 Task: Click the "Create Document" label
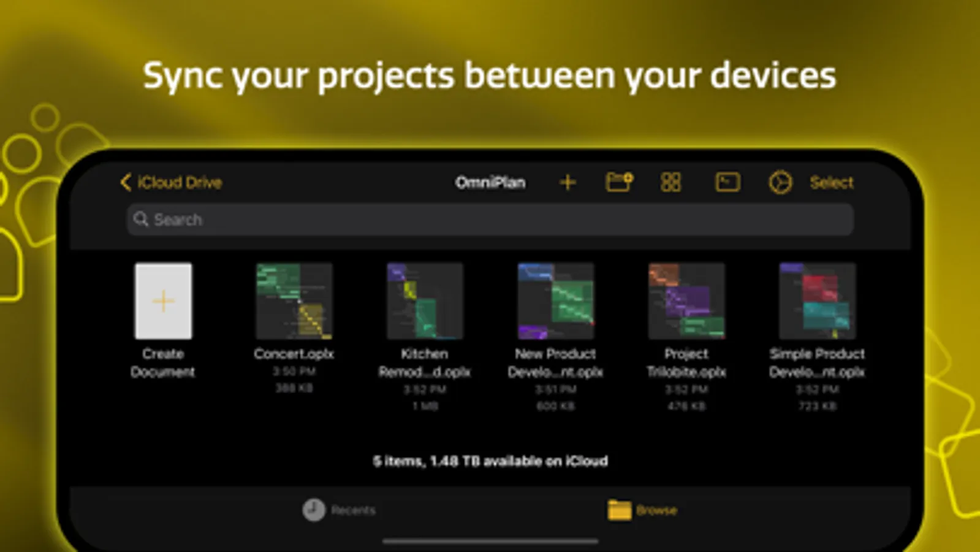click(163, 362)
